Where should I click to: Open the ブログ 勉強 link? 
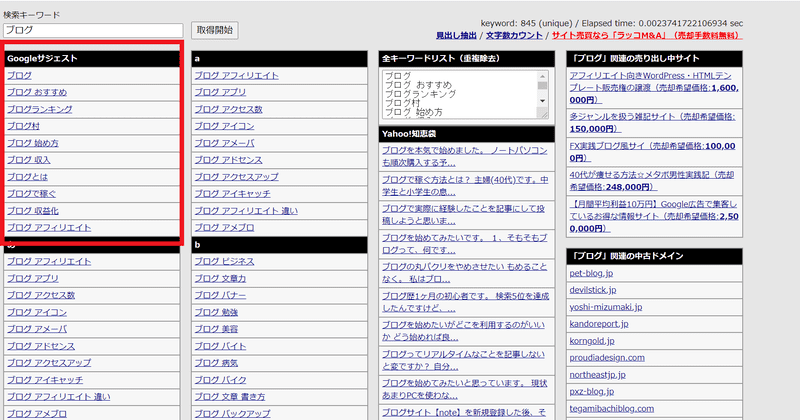216,312
